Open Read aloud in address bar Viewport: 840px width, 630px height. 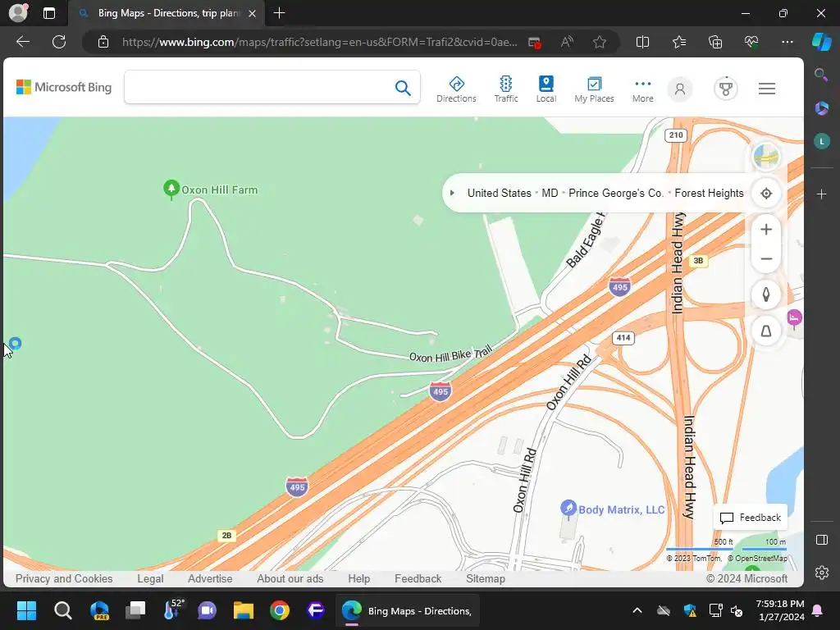567,42
